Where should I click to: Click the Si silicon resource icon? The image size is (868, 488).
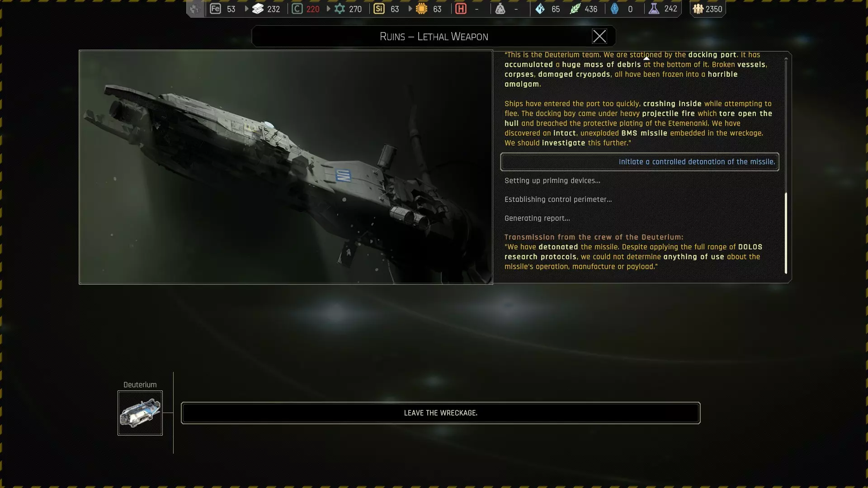coord(379,9)
